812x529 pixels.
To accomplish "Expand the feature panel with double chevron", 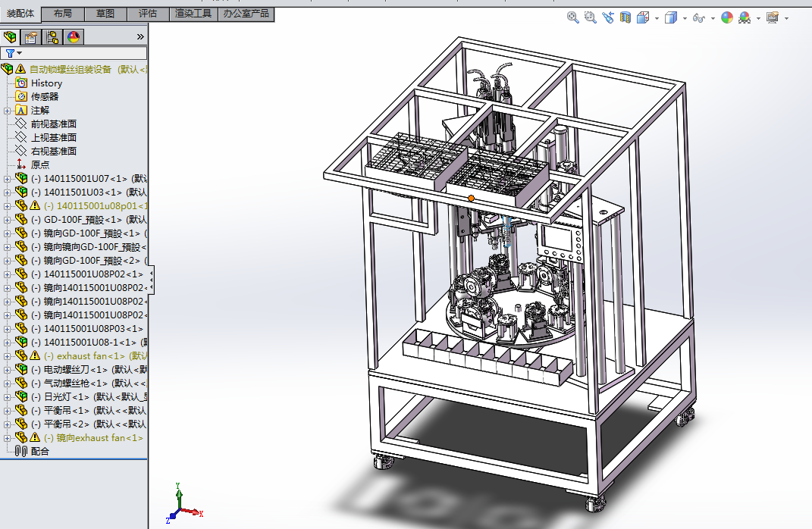I will tap(140, 36).
